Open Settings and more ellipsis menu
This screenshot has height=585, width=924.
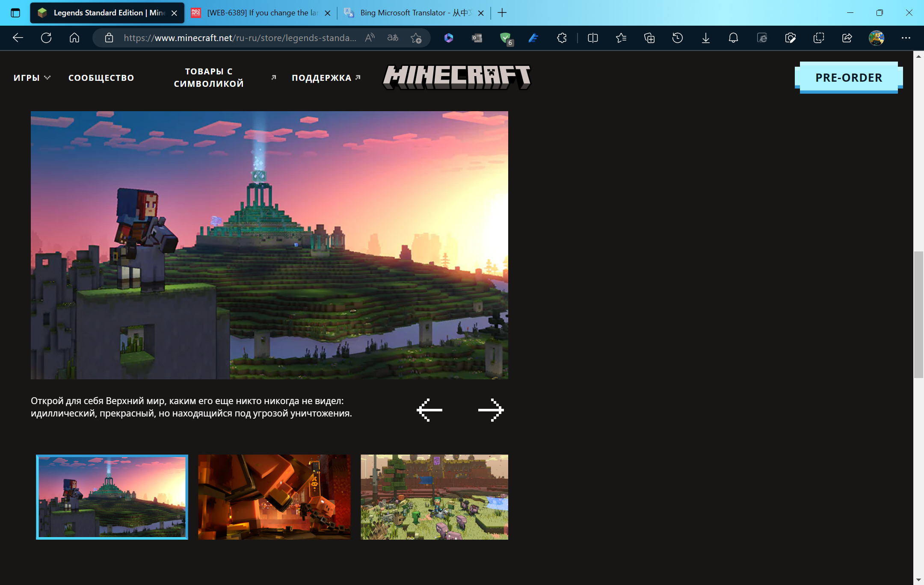coord(906,38)
